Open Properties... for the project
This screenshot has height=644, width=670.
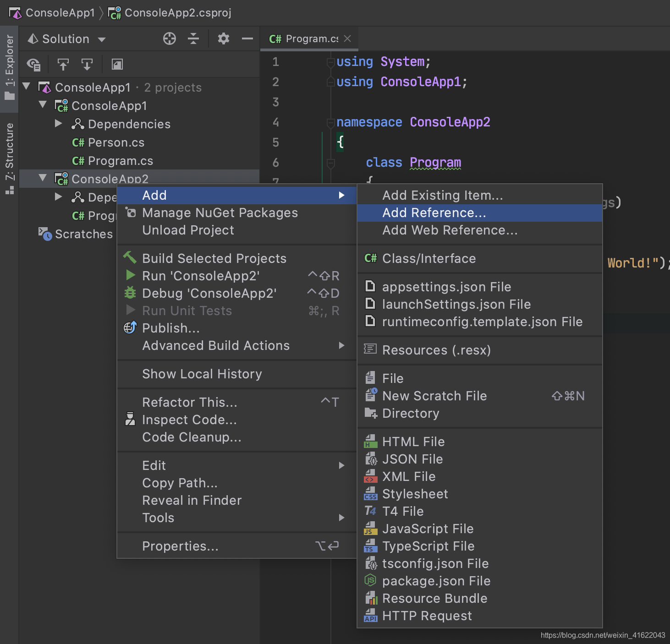pyautogui.click(x=236, y=546)
